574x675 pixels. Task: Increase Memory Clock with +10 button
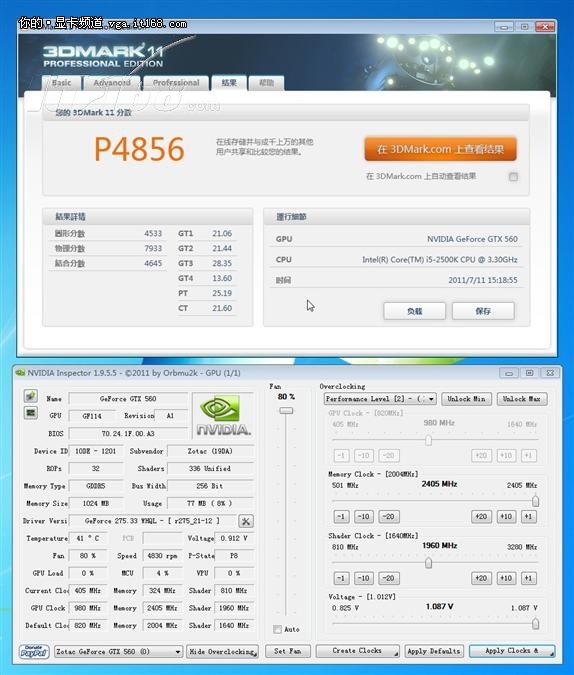506,517
